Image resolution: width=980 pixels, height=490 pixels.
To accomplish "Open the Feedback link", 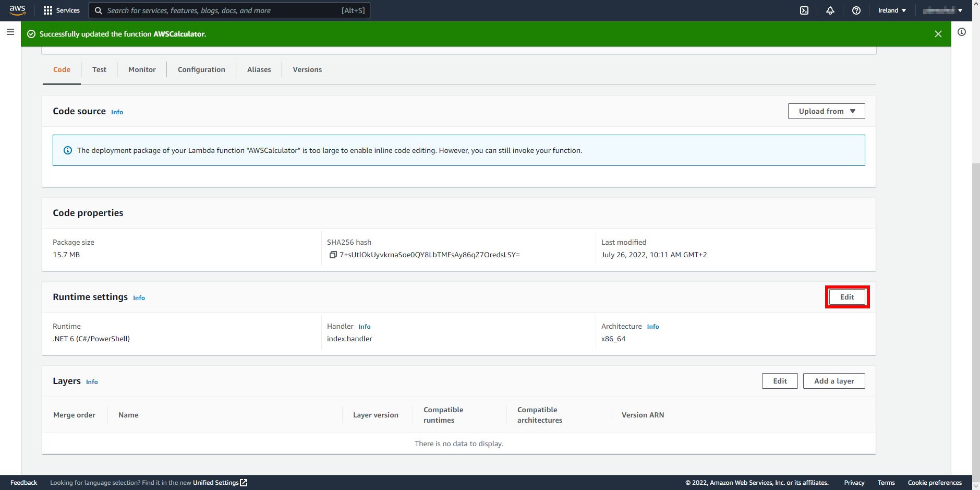I will point(23,483).
